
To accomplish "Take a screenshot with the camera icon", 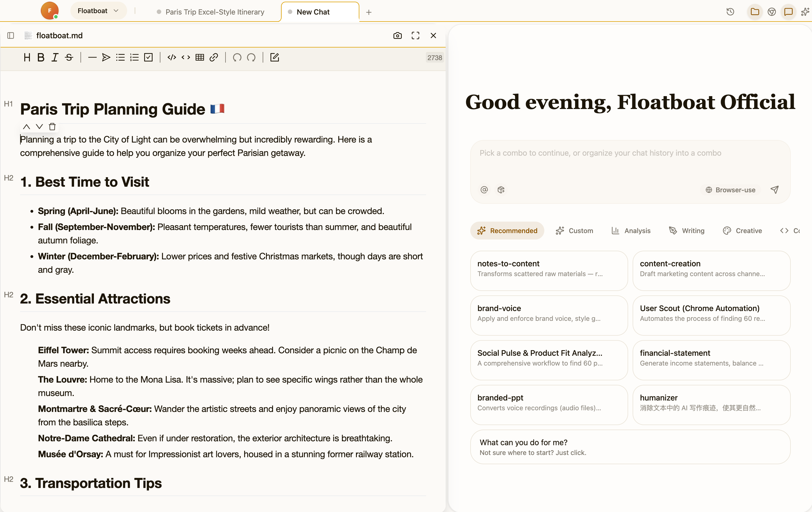I will 398,35.
